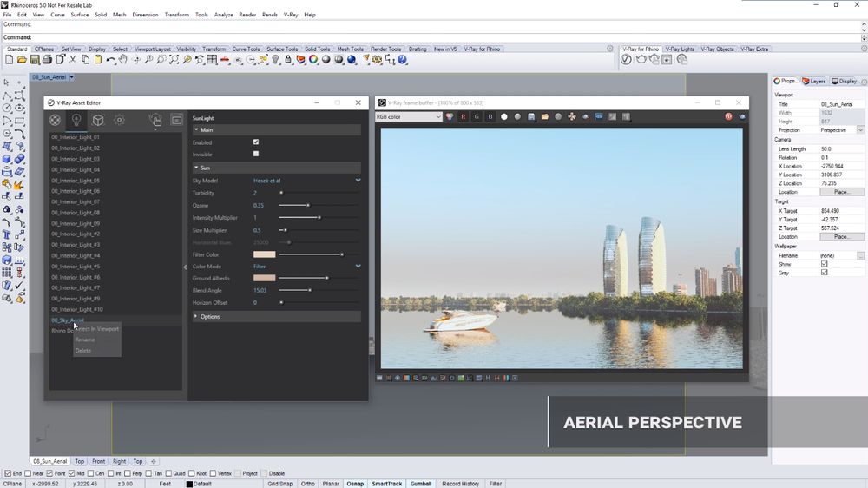868x488 pixels.
Task: Click the four-viewport layout icon
Action: click(x=212, y=60)
